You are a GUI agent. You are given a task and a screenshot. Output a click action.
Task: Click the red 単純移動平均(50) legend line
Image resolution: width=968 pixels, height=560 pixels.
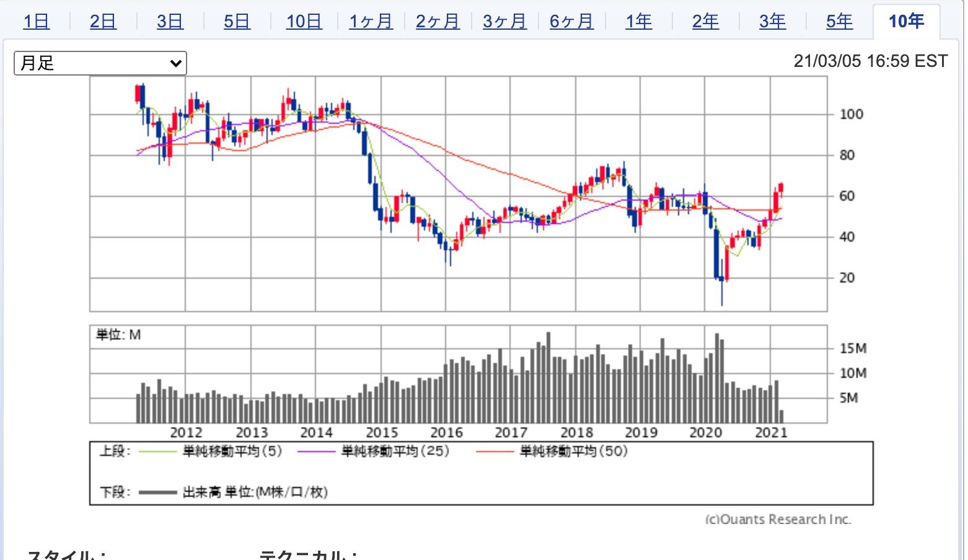[x=495, y=452]
